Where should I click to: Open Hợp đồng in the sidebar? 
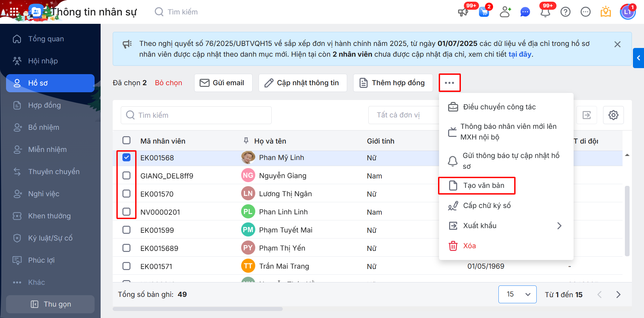[x=50, y=105]
